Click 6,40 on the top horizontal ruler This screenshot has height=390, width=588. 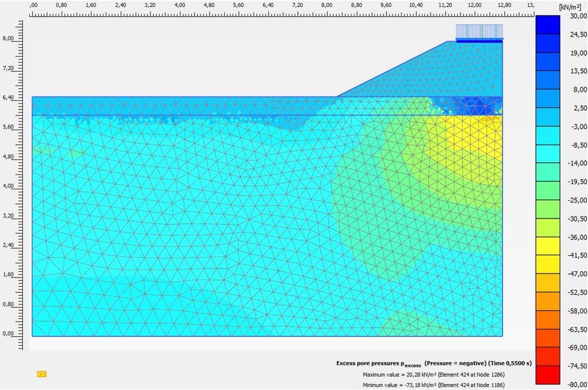pyautogui.click(x=268, y=5)
